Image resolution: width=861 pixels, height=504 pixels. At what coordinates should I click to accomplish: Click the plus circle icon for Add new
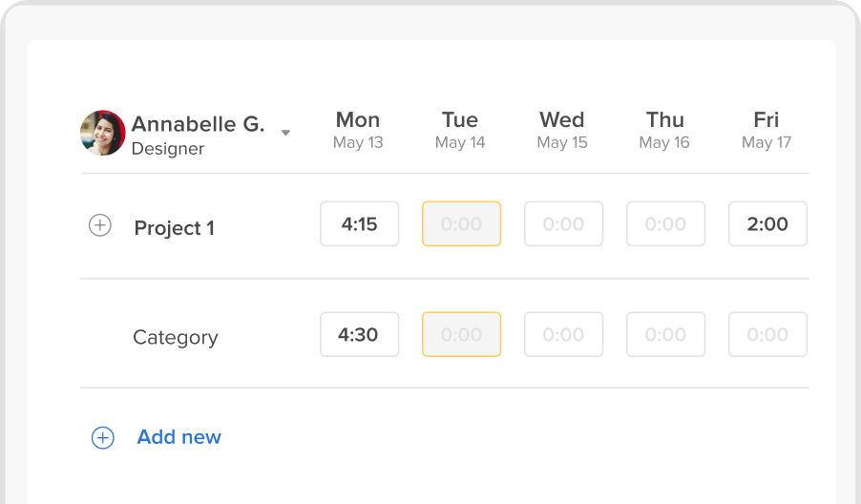pyautogui.click(x=103, y=437)
